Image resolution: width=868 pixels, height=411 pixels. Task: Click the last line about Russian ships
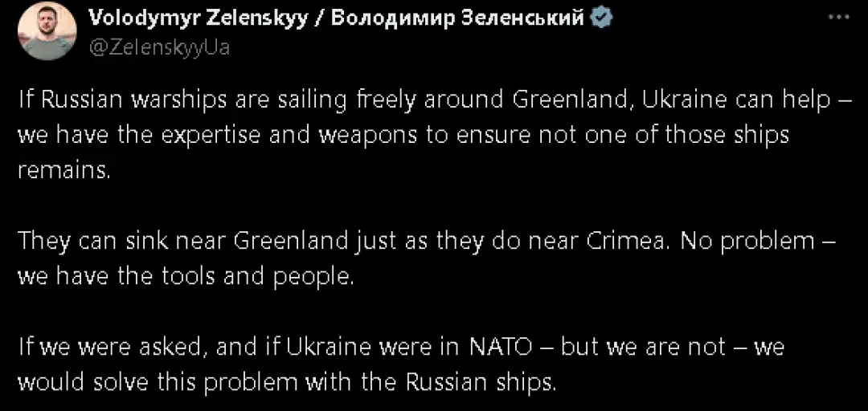tap(286, 382)
